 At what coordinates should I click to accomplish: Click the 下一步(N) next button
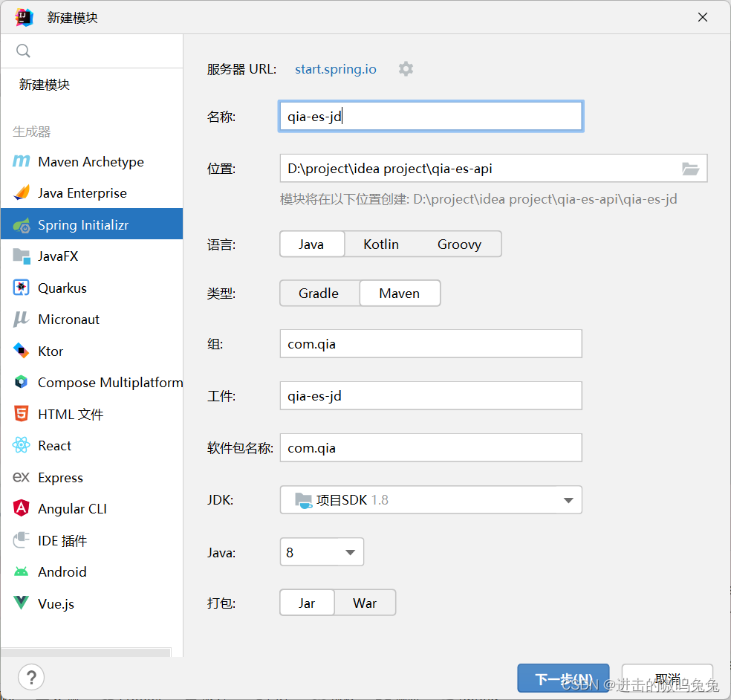tap(563, 678)
